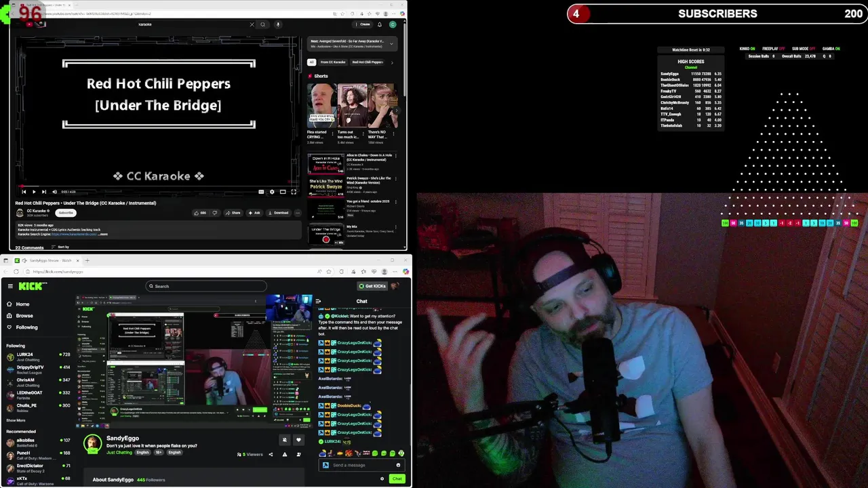The width and height of the screenshot is (868, 488).
Task: Click the YouTube Create button
Action: pyautogui.click(x=363, y=24)
